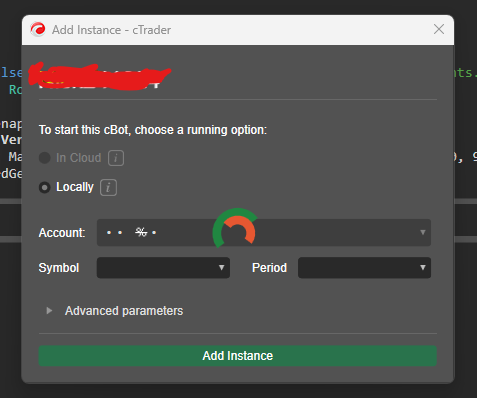
Task: Show info about the In Cloud option
Action: [x=116, y=158]
